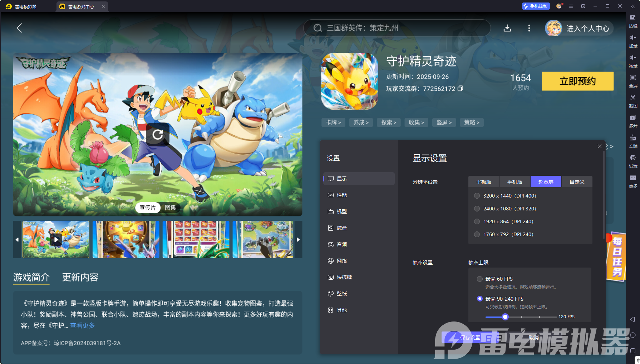Close the settings dialog

pos(600,146)
